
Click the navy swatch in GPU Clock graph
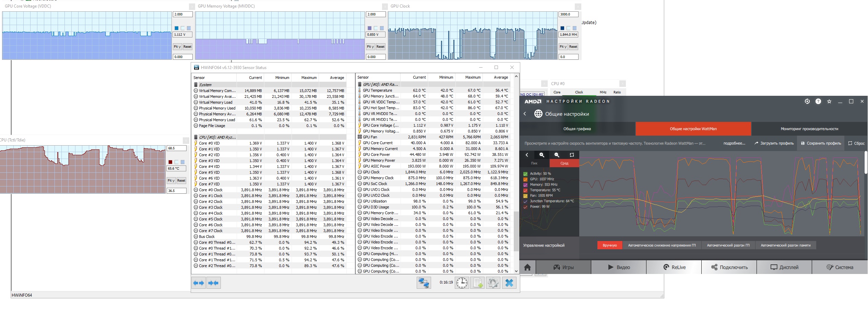pos(562,28)
